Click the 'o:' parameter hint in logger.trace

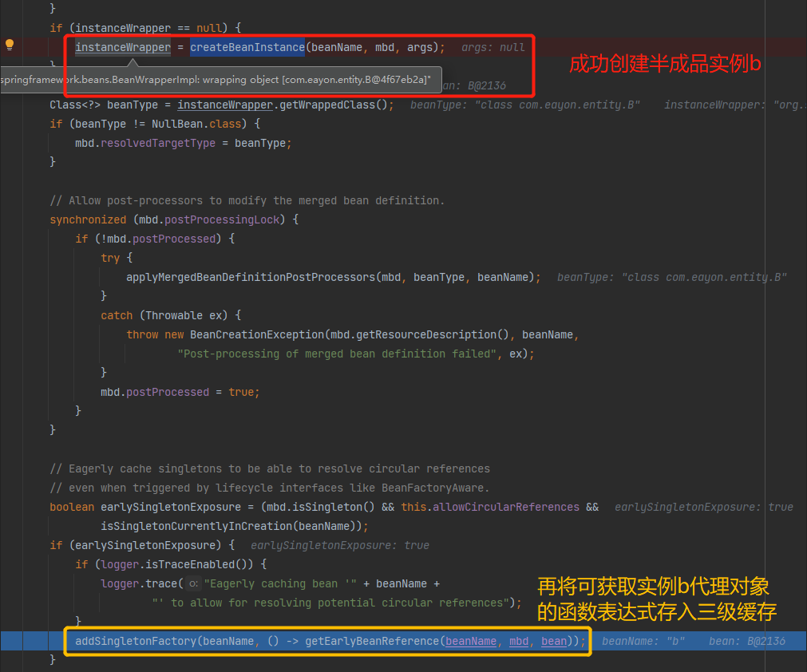pyautogui.click(x=193, y=583)
